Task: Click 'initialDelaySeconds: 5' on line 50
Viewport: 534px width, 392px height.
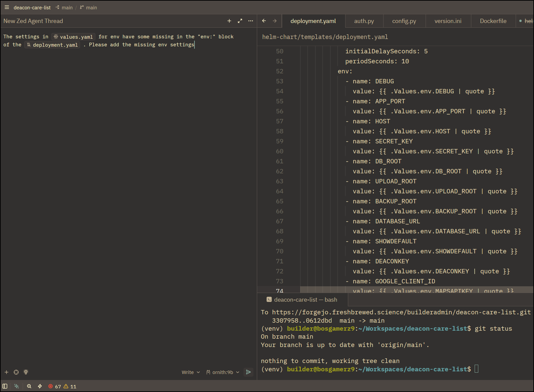Action: coord(386,51)
